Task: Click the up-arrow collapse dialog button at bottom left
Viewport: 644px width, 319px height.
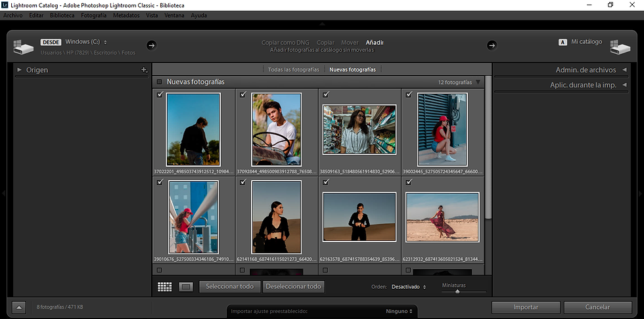Action: (19, 307)
